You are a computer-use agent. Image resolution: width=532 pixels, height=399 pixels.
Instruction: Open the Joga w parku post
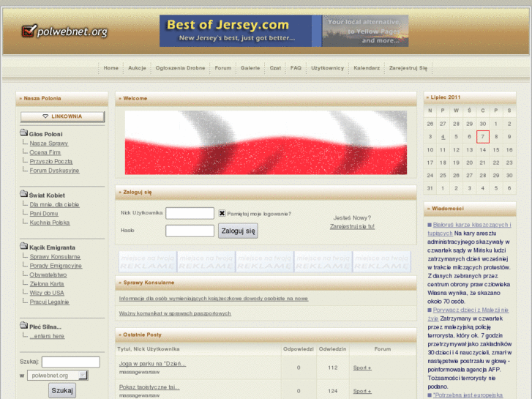pyautogui.click(x=152, y=364)
